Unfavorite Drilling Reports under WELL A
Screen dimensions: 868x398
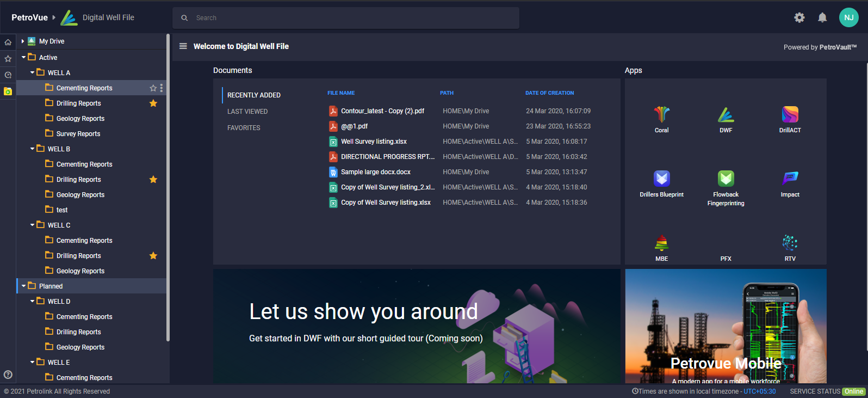(x=153, y=103)
